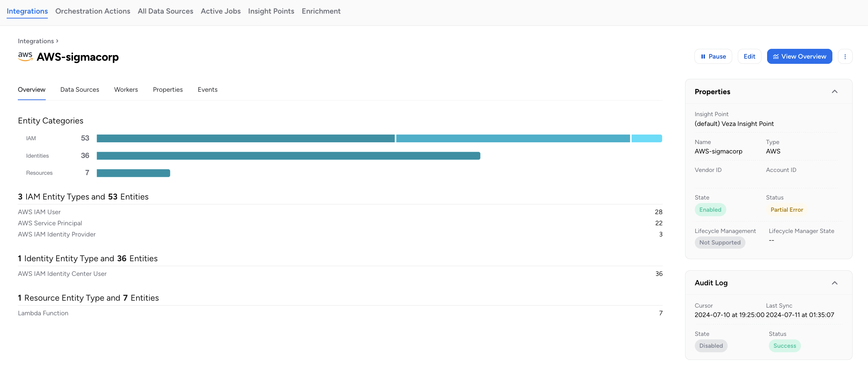Click the dark teal IAM bar segment
This screenshot has height=376, width=868.
pos(246,138)
